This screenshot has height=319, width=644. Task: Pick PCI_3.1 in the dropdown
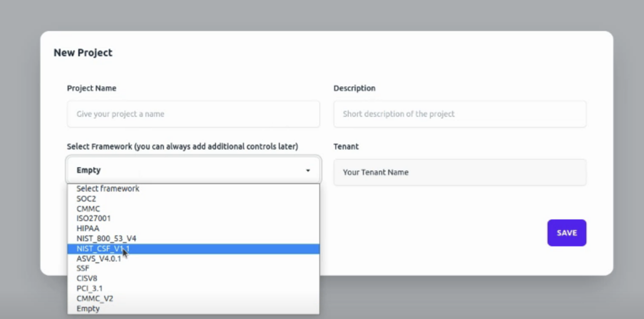pyautogui.click(x=193, y=288)
